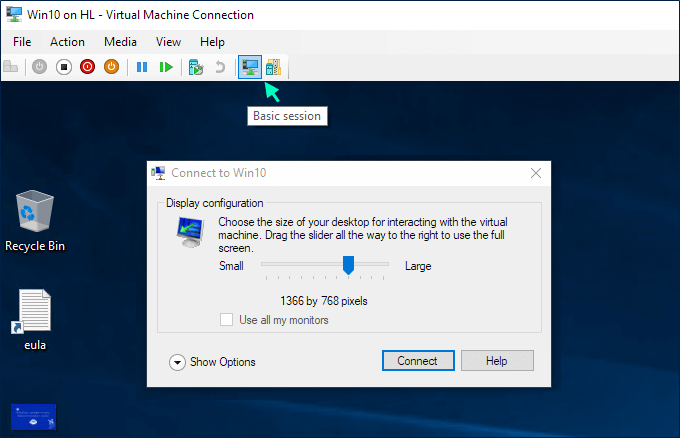Viewport: 680px width, 438px height.
Task: Click the Revert undo arrow icon
Action: 220,67
